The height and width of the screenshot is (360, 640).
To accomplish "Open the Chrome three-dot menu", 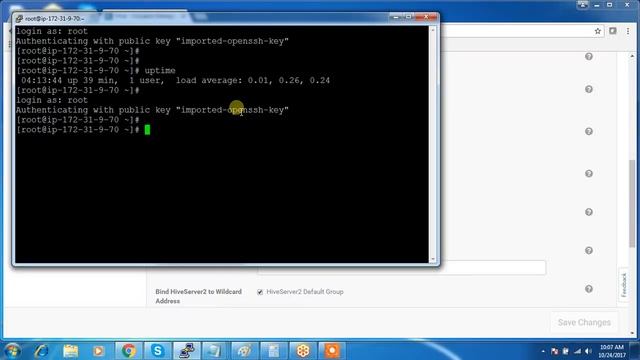I will tap(628, 31).
